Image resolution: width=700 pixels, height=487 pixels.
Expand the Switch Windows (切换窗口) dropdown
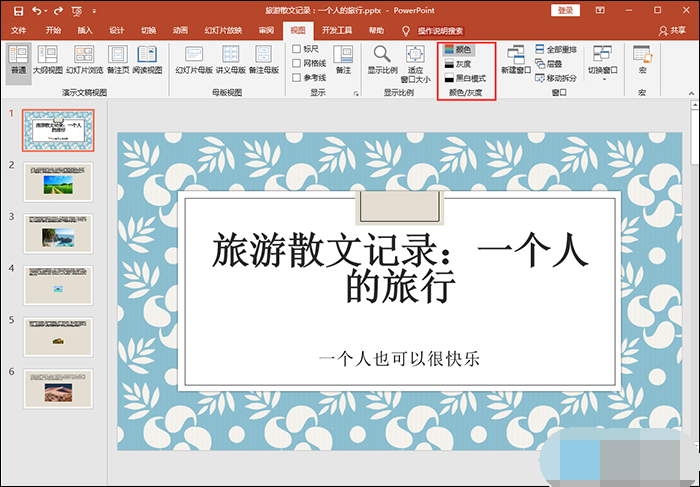point(603,62)
